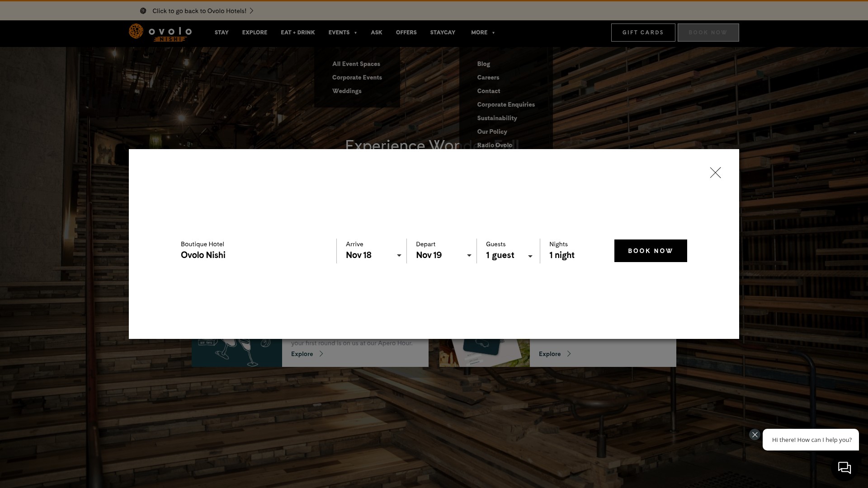Go to Eat + Drink menu
Viewport: 868px width, 488px height.
pos(297,33)
